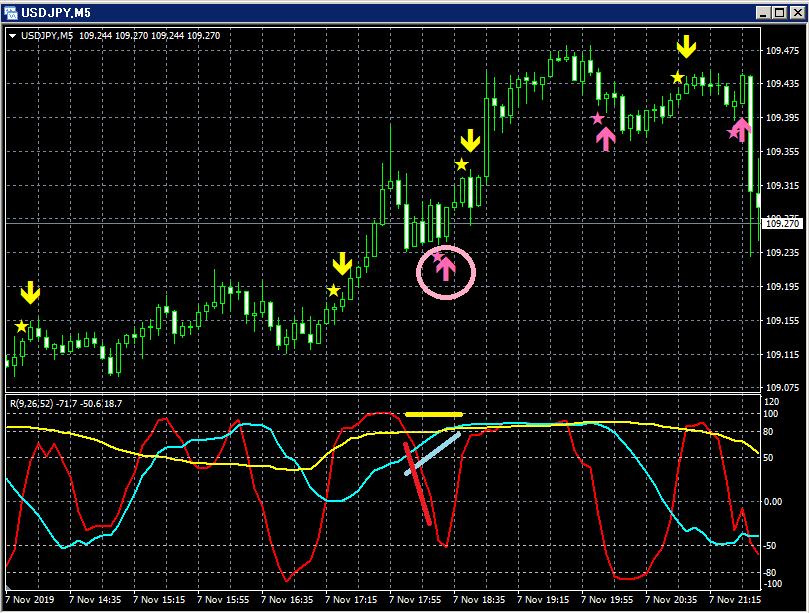The image size is (809, 613).
Task: Click the yellow star at chart's far left
Action: (21, 327)
